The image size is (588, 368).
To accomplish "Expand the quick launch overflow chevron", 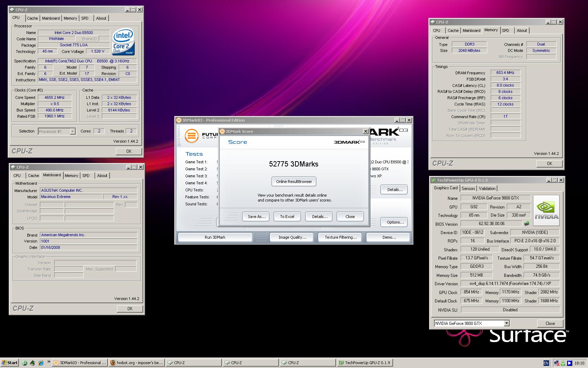I will (x=49, y=362).
